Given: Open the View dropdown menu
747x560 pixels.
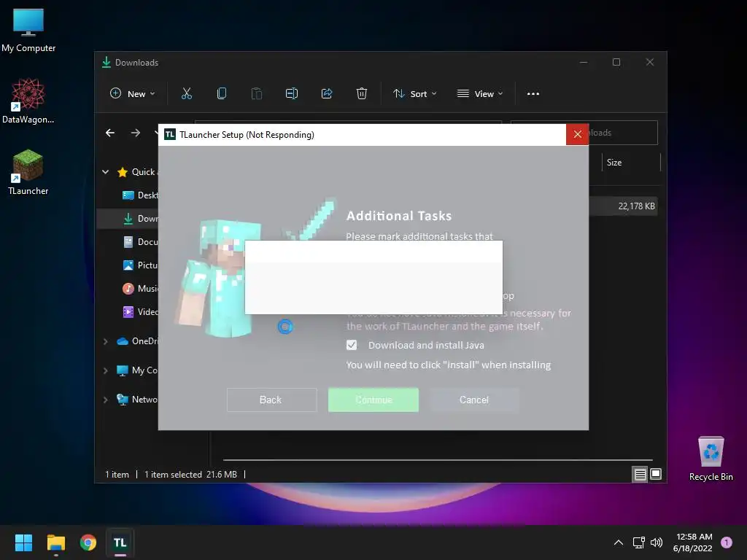Looking at the screenshot, I should (480, 94).
